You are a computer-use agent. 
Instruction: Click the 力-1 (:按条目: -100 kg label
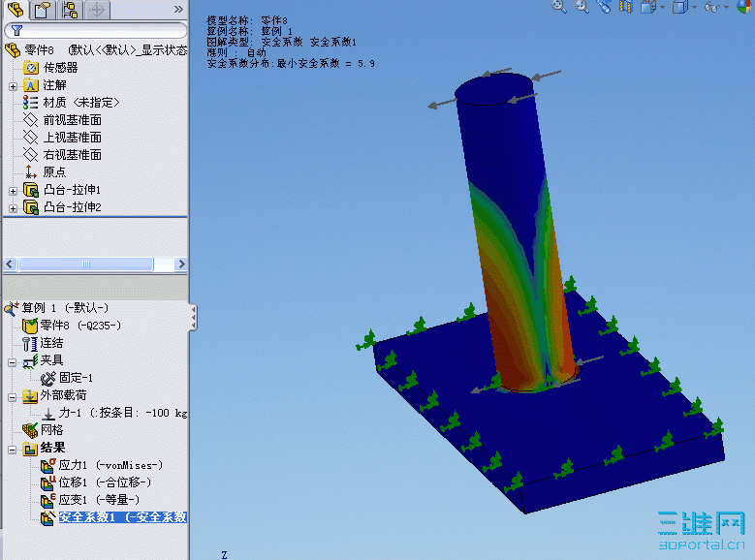tap(123, 413)
